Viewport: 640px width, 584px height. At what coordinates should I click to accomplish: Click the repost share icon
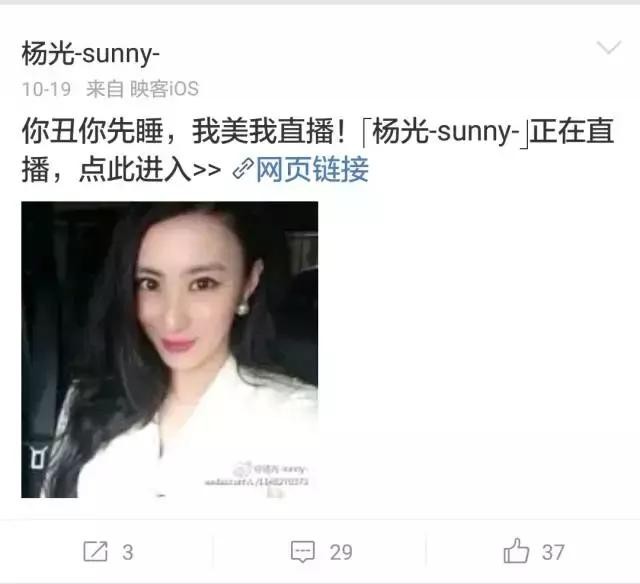pos(96,551)
